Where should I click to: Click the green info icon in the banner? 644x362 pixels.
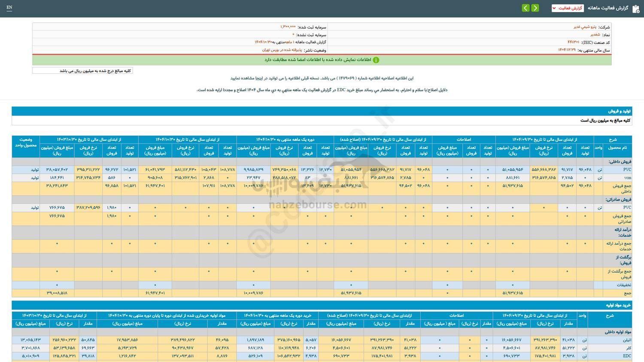click(x=376, y=60)
